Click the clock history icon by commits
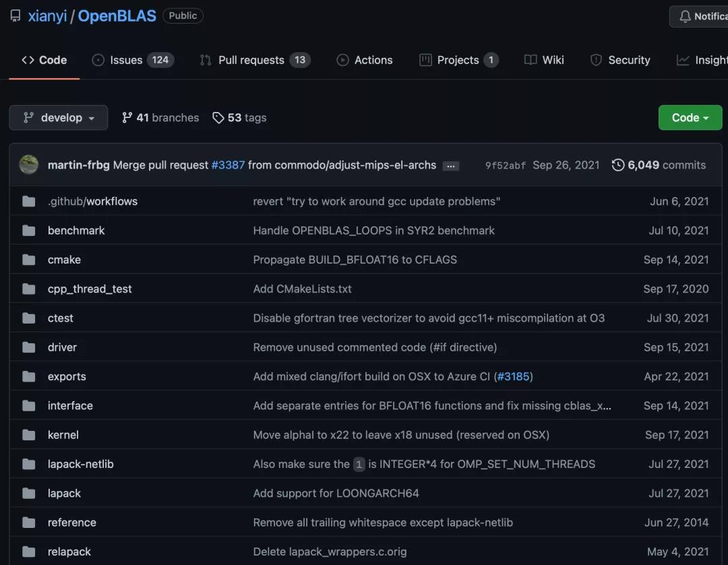 617,165
